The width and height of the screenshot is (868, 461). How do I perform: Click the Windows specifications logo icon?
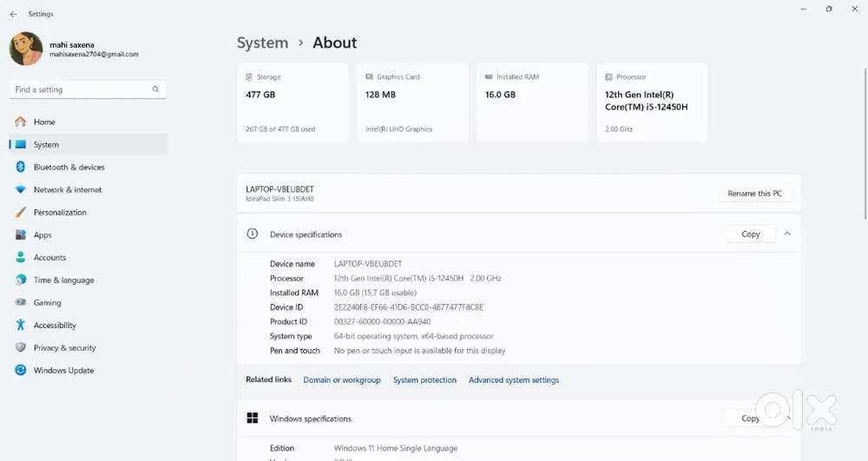coord(253,418)
